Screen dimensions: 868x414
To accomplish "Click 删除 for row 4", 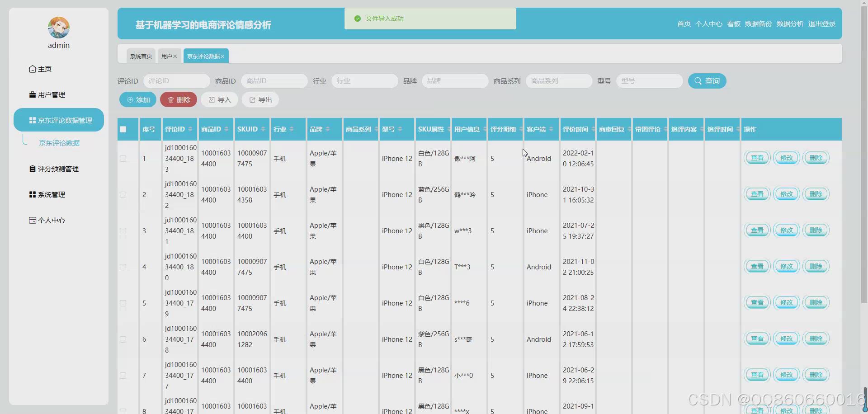I will (x=816, y=266).
